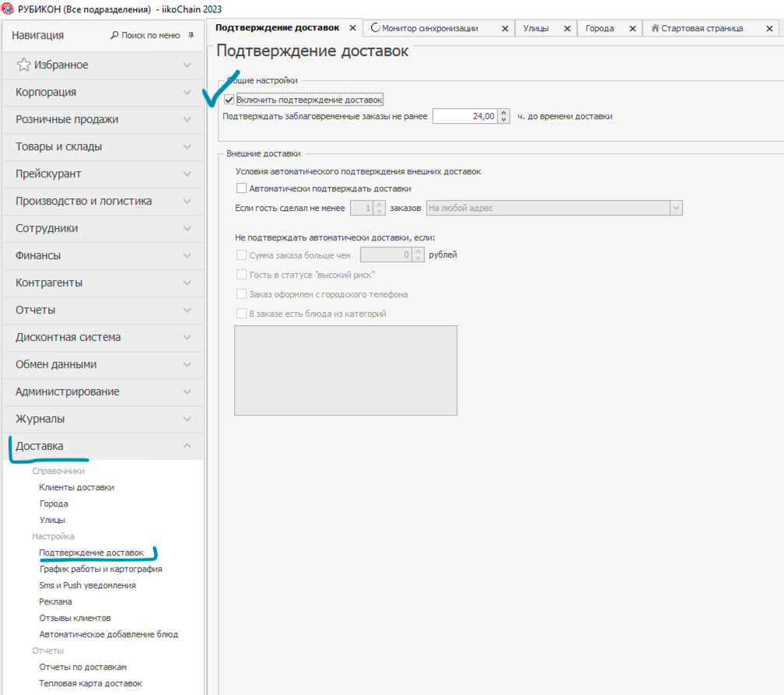Click the search magnifier icon in Navigation
784x695 pixels.
115,35
